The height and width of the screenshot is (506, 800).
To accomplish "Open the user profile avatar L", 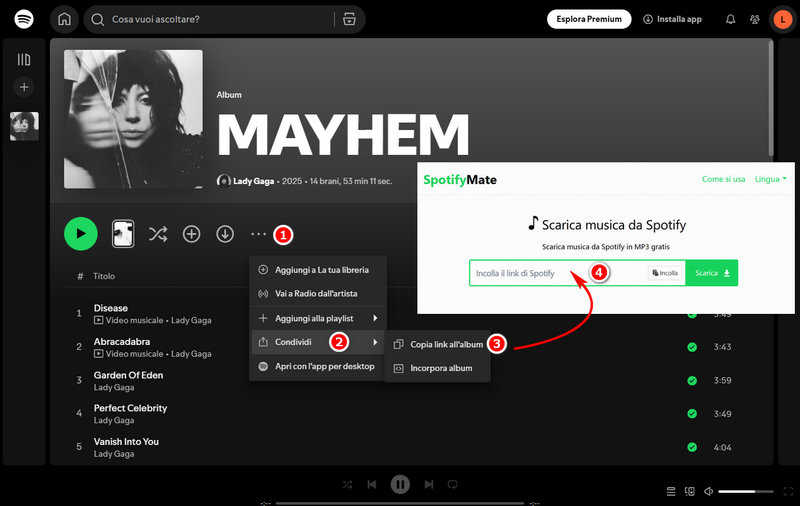I will pyautogui.click(x=783, y=19).
